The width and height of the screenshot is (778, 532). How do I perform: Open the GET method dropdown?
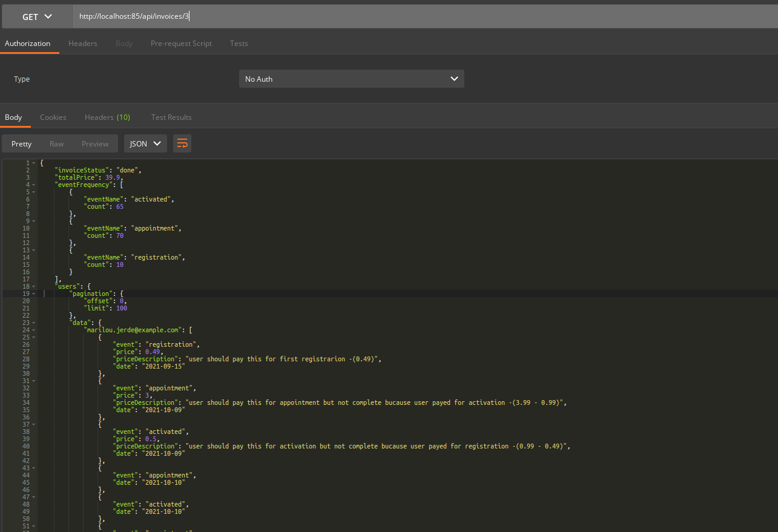37,16
